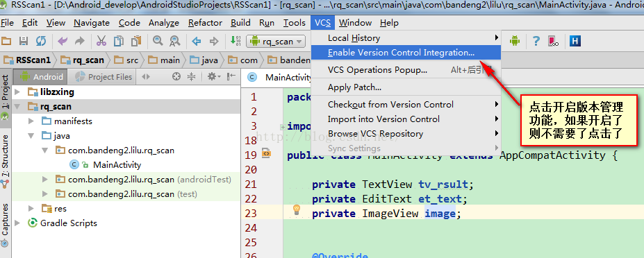
Task: Expand the Gradle Scripts node
Action: tap(17, 223)
